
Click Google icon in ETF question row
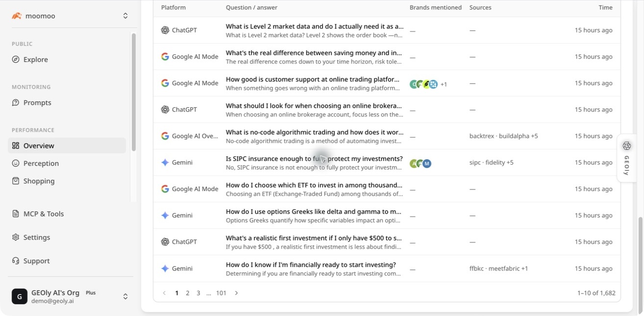coord(165,189)
